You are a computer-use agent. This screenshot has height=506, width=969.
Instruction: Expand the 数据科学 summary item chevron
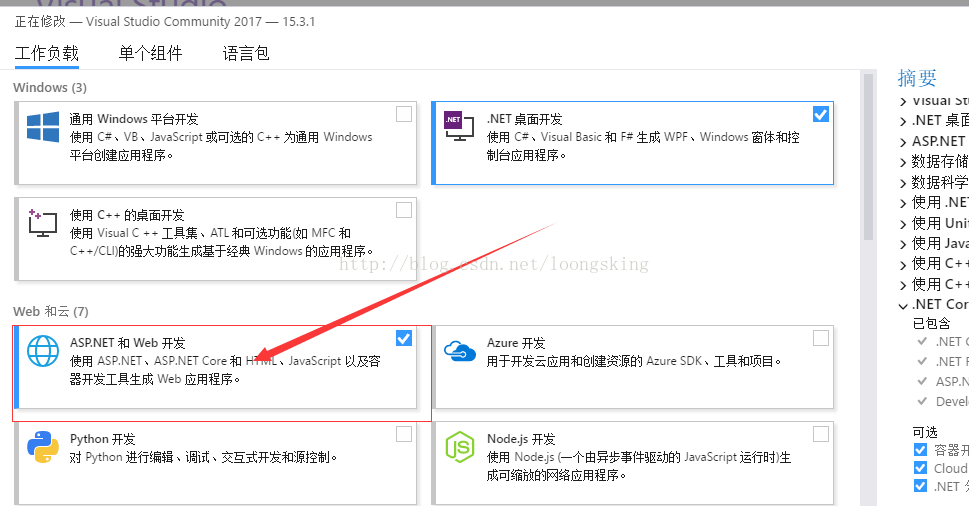pyautogui.click(x=903, y=183)
